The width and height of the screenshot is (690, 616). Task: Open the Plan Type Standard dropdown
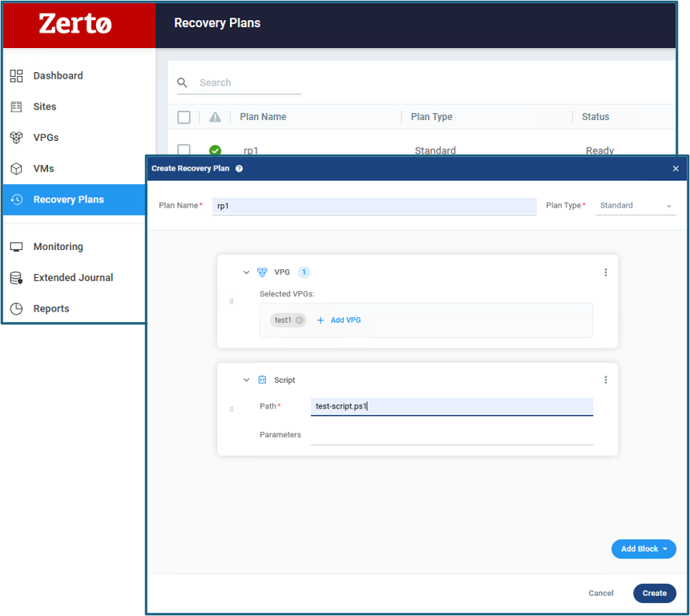(x=636, y=206)
